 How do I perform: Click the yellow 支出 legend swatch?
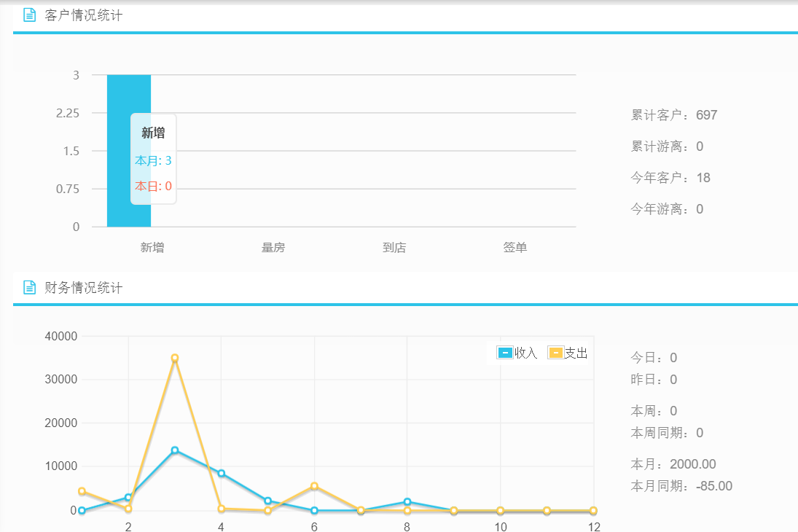click(x=555, y=353)
